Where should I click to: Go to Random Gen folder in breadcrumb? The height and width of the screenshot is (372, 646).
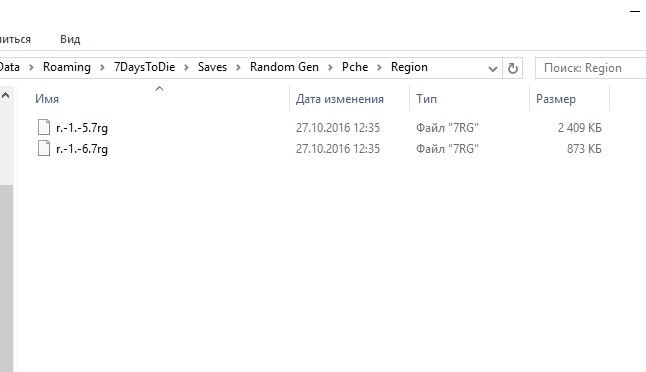click(x=284, y=67)
